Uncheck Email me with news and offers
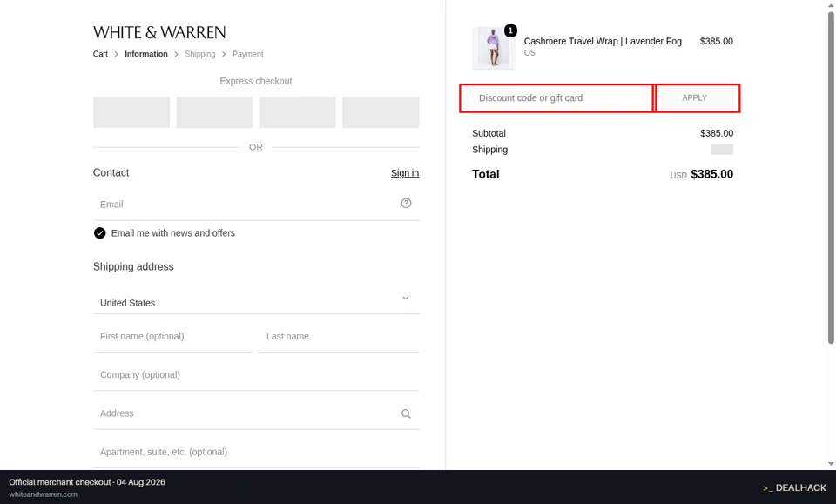 click(99, 232)
